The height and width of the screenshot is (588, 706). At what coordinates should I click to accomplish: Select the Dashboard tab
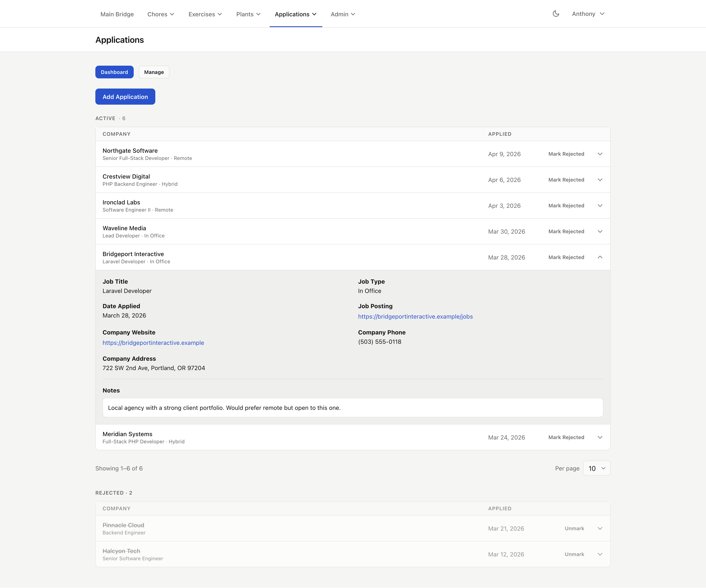pyautogui.click(x=114, y=72)
